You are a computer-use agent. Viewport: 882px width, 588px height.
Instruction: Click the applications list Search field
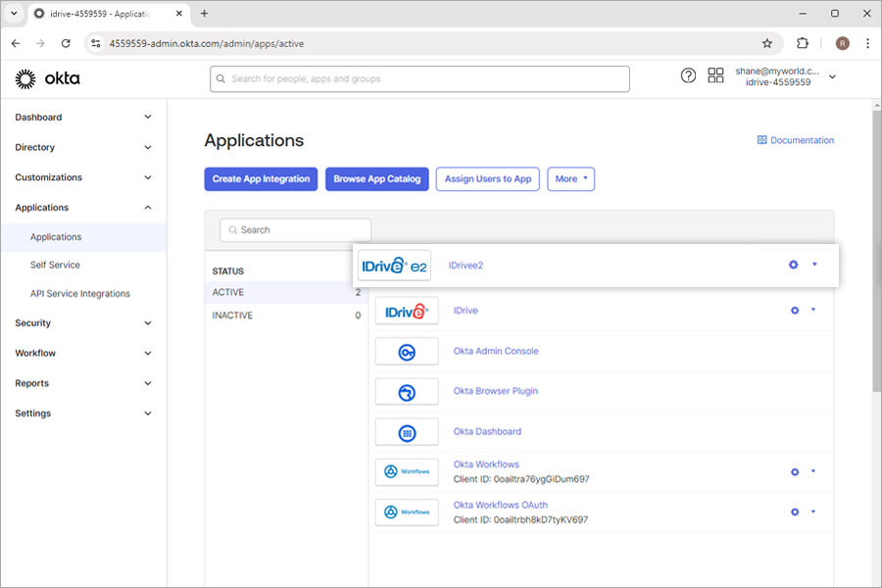click(295, 230)
